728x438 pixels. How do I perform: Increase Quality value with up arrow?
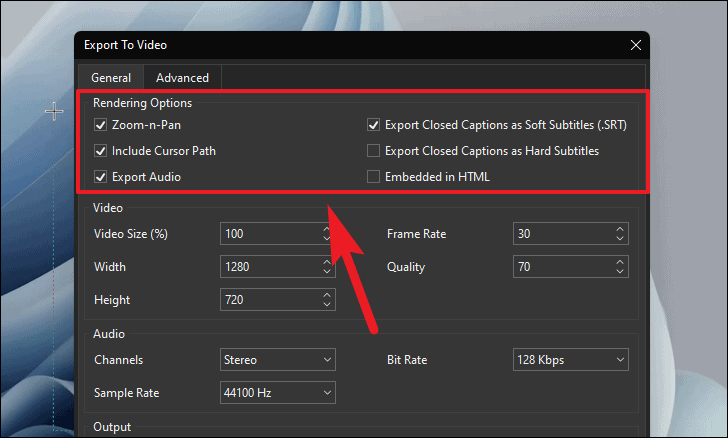click(620, 262)
